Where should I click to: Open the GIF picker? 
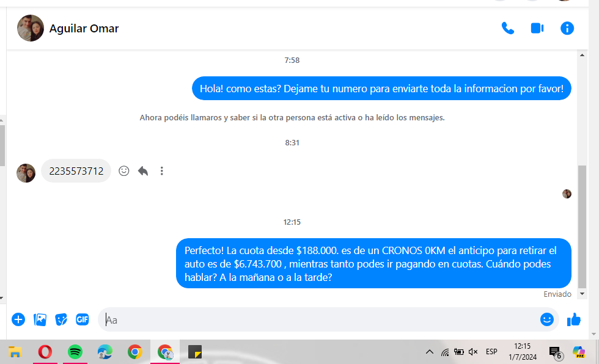pyautogui.click(x=83, y=319)
